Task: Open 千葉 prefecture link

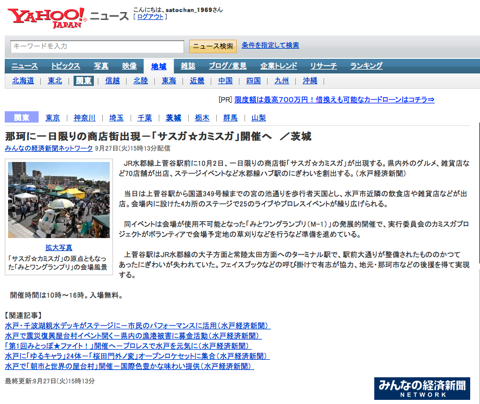Action: [145, 118]
